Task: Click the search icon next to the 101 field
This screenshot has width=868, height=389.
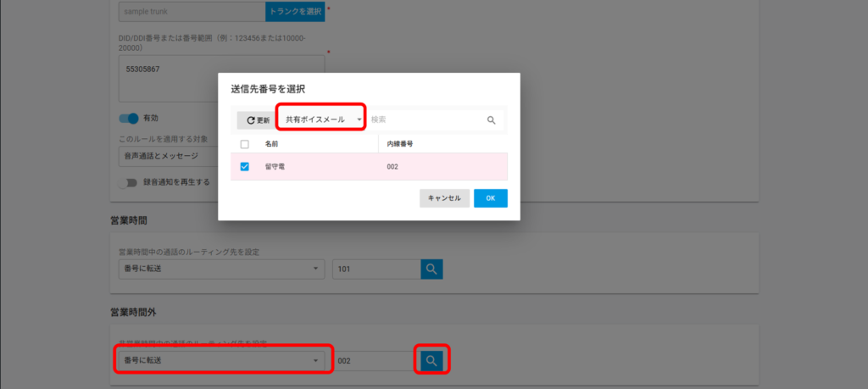Action: click(x=431, y=269)
